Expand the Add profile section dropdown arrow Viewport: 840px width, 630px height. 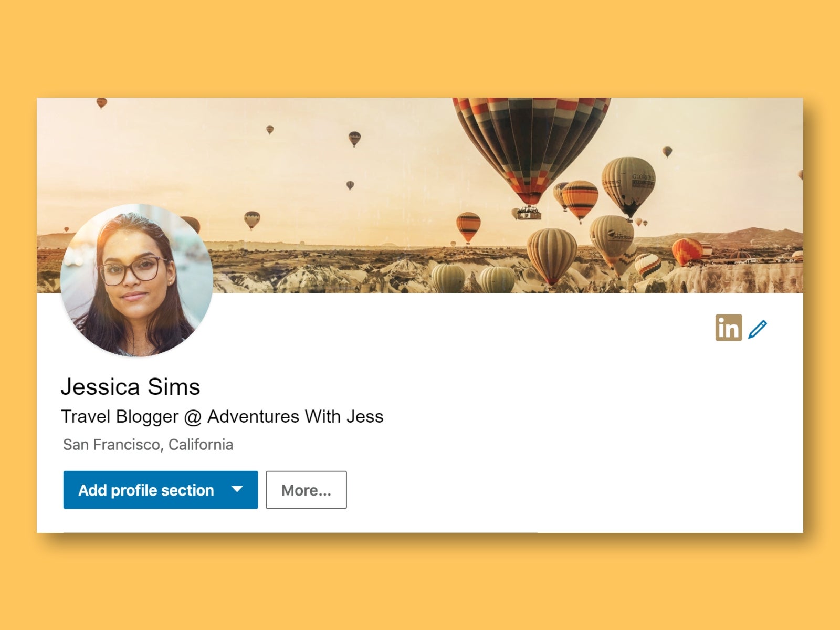237,490
